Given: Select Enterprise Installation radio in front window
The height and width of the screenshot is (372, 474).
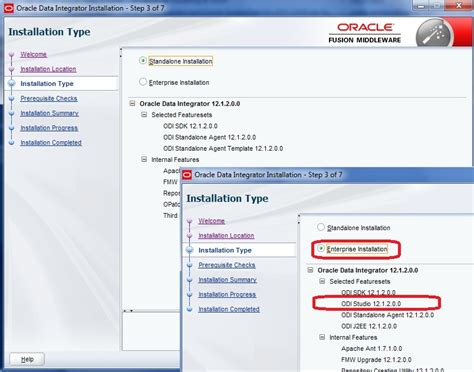Looking at the screenshot, I should pyautogui.click(x=321, y=248).
